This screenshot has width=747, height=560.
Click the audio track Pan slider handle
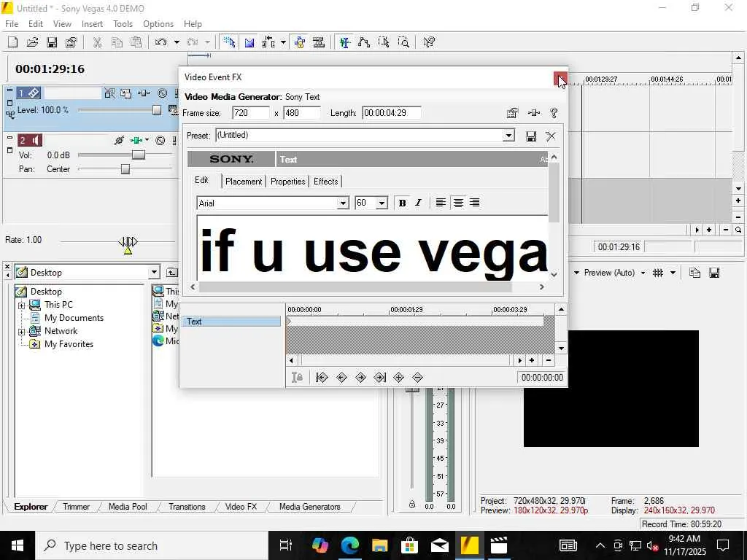(125, 169)
